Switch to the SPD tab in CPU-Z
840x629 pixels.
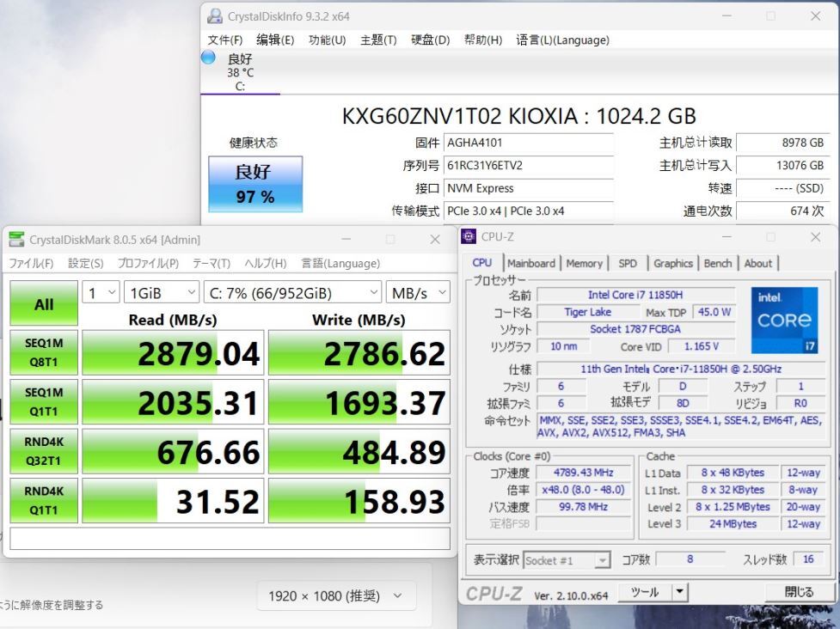628,264
